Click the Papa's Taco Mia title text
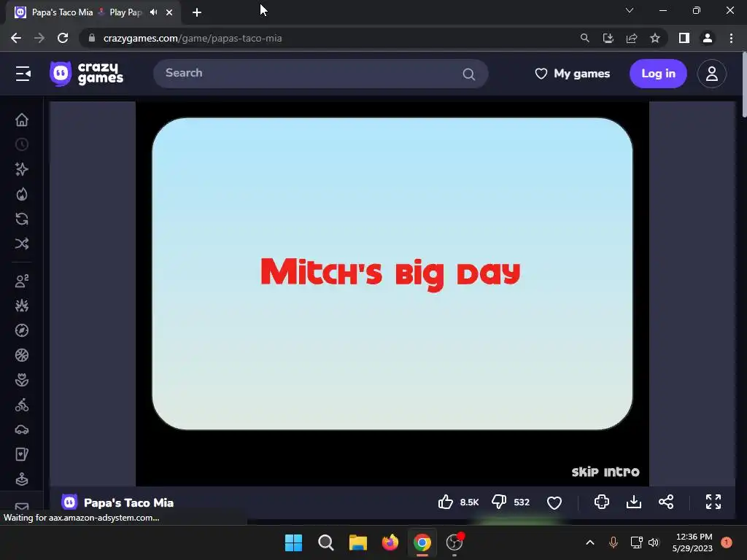This screenshot has height=560, width=747. click(128, 503)
